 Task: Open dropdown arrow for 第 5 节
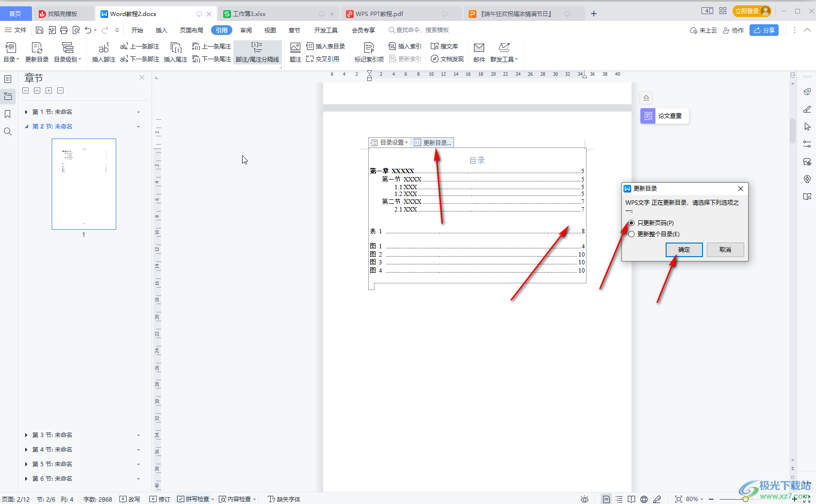tap(138, 464)
